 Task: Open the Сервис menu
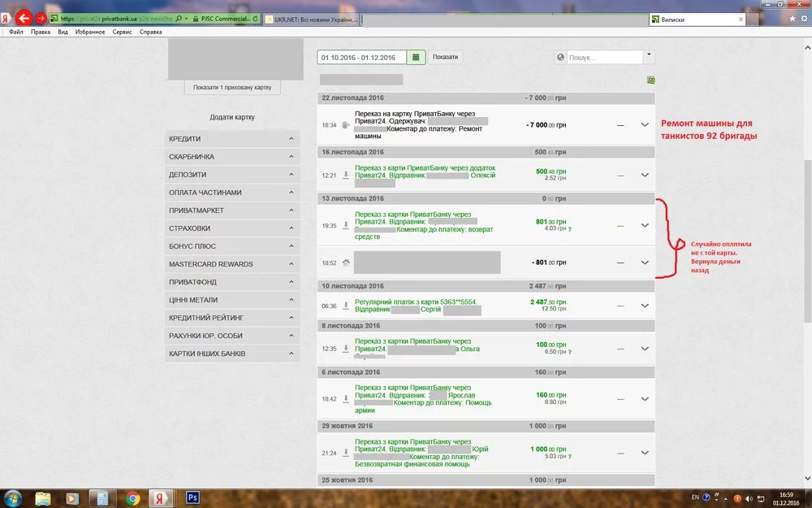(x=123, y=32)
